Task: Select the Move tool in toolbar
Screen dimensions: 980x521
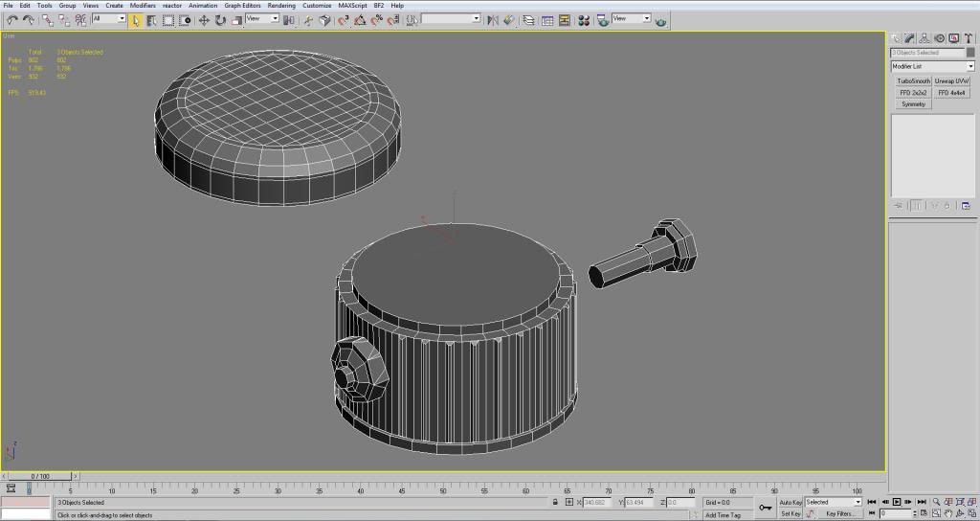Action: coord(204,19)
